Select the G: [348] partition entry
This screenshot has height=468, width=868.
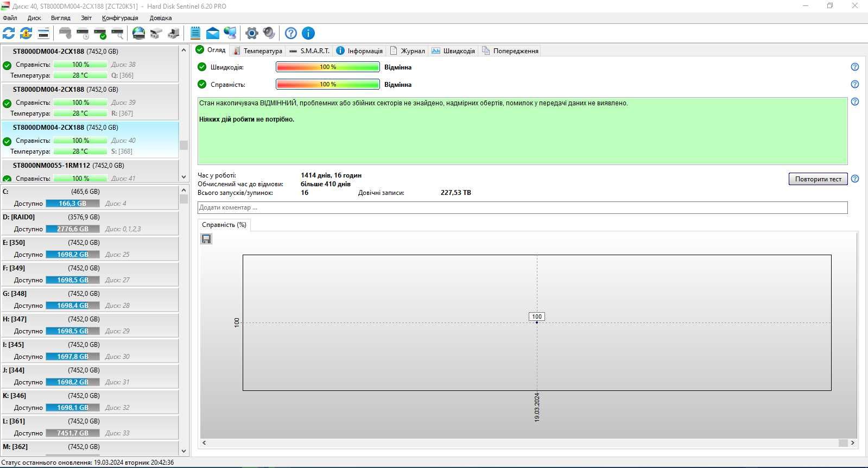tap(90, 300)
